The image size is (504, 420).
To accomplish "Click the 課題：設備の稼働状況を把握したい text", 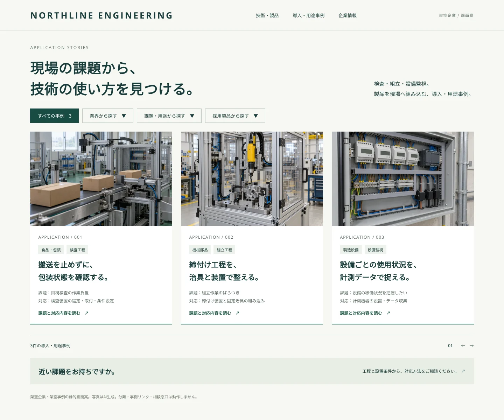I will pos(373,293).
